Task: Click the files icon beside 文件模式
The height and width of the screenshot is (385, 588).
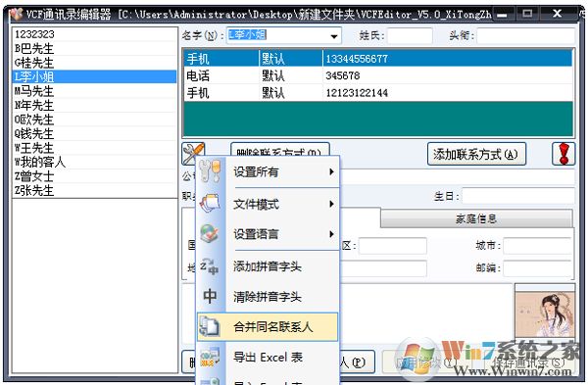Action: (x=210, y=203)
